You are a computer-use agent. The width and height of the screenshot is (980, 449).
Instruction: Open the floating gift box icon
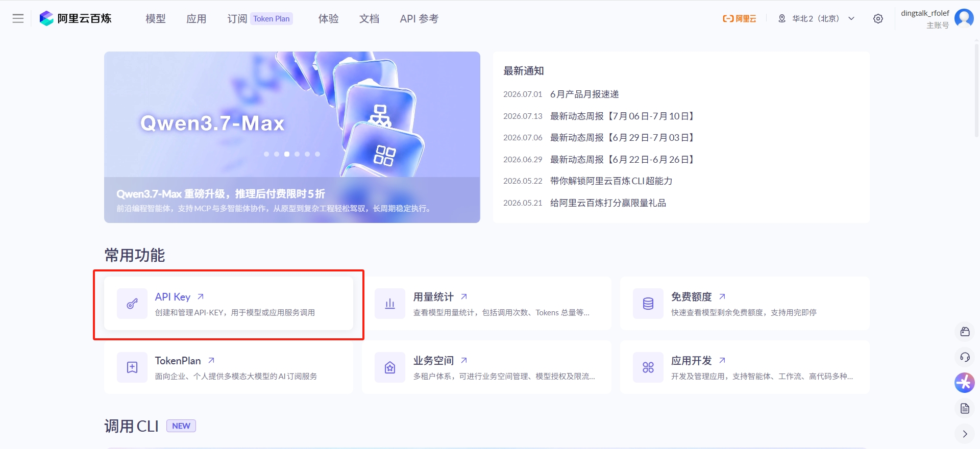tap(965, 332)
